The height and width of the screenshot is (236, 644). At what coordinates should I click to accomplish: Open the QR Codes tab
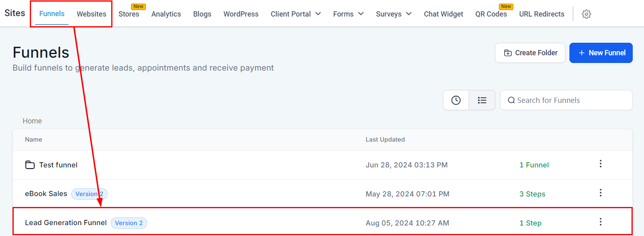click(x=491, y=14)
